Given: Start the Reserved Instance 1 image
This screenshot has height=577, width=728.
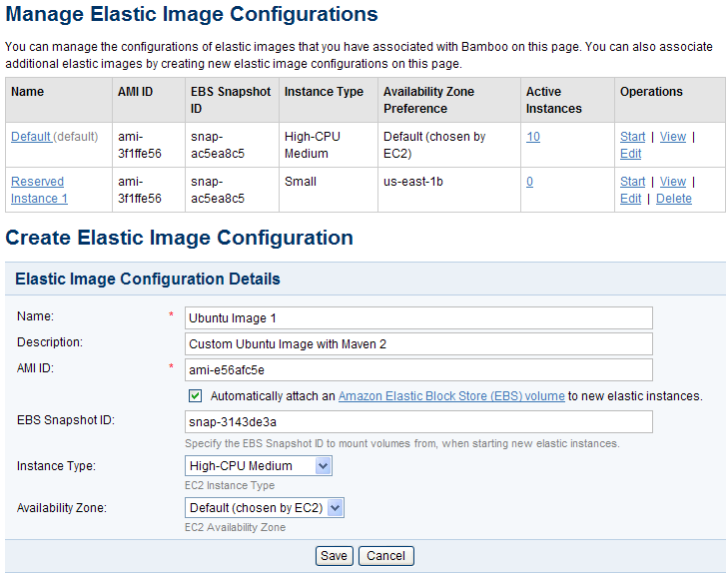Looking at the screenshot, I should 632,182.
